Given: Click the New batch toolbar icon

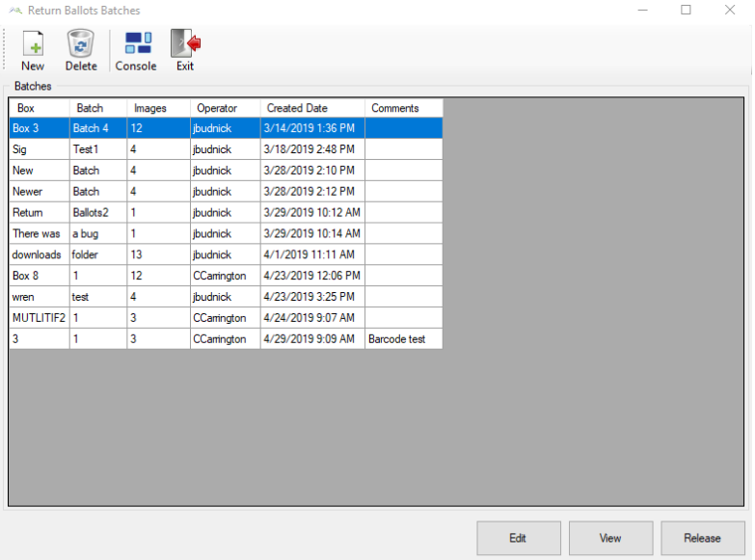Looking at the screenshot, I should tap(33, 43).
